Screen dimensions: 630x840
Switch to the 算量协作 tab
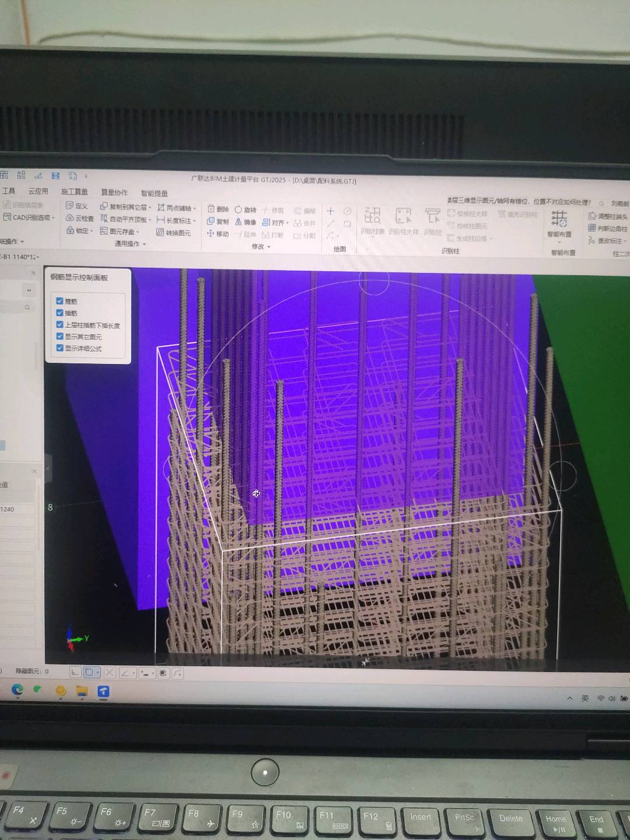[114, 192]
